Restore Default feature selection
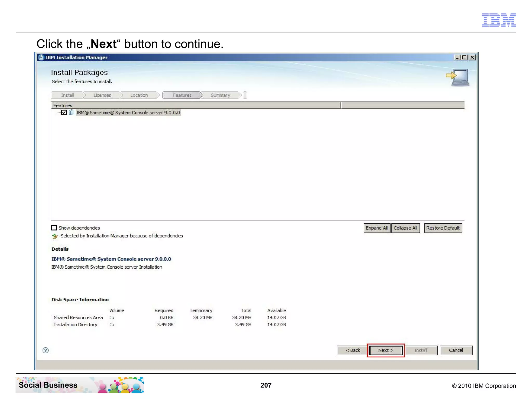Image resolution: width=532 pixels, height=399 pixels. pyautogui.click(x=443, y=228)
